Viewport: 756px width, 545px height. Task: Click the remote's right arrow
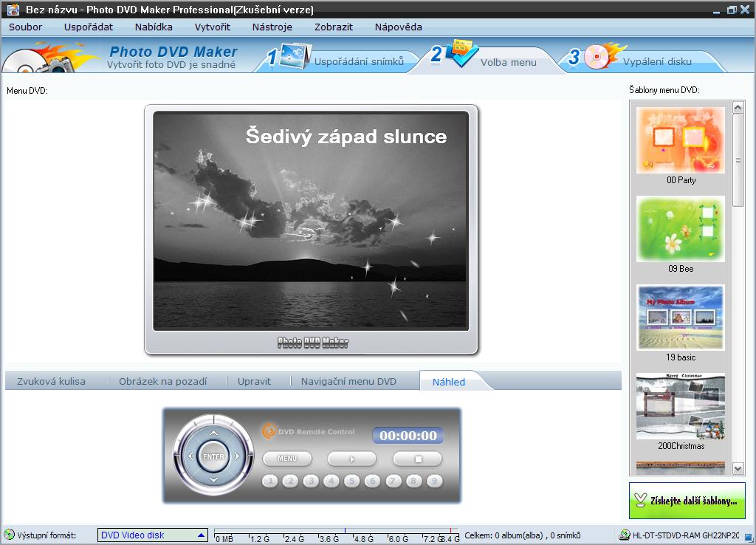[237, 456]
